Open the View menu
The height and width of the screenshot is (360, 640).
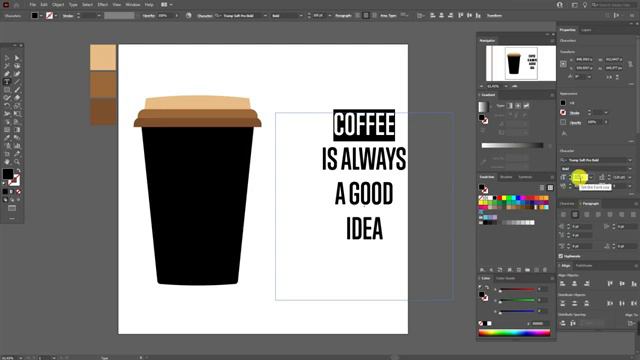pos(117,5)
